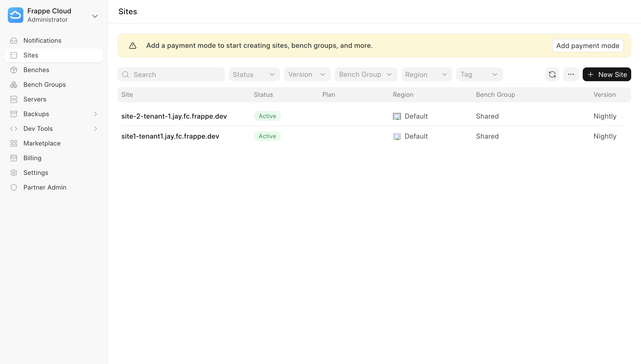Click the New Site button

click(x=607, y=74)
